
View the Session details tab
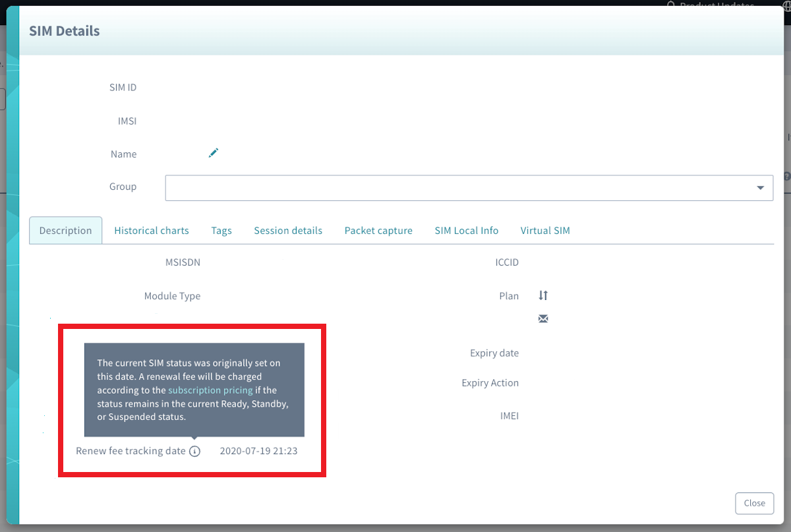click(288, 230)
